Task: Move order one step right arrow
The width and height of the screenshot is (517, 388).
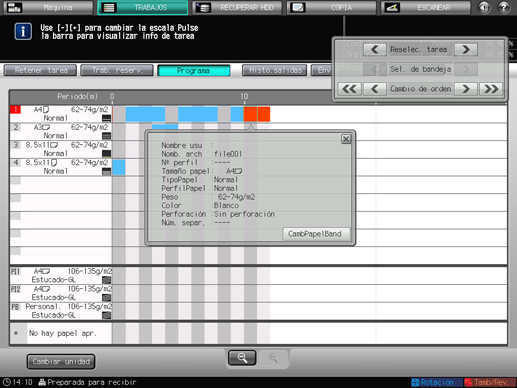Action: point(466,89)
